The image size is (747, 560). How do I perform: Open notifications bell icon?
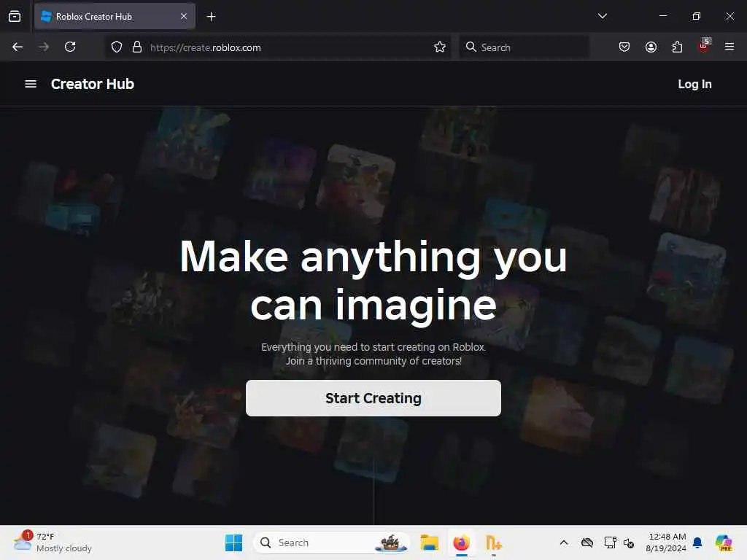(697, 542)
